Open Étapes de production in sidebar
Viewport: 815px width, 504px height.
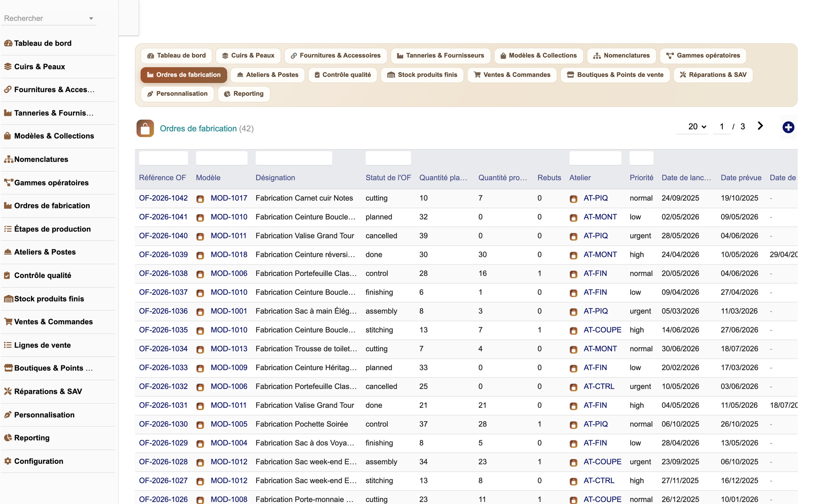pyautogui.click(x=52, y=229)
